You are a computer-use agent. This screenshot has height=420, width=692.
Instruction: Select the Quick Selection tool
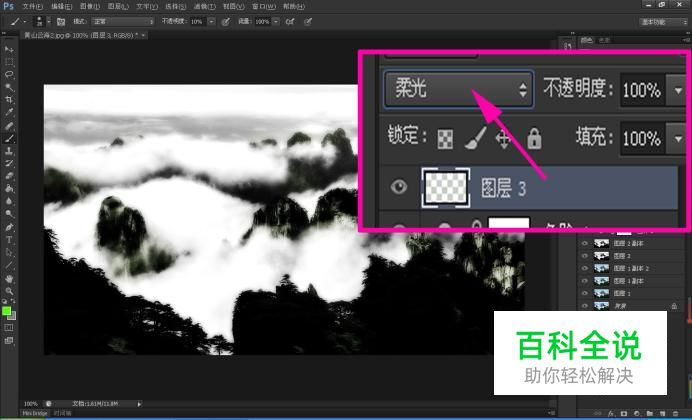pos(9,87)
